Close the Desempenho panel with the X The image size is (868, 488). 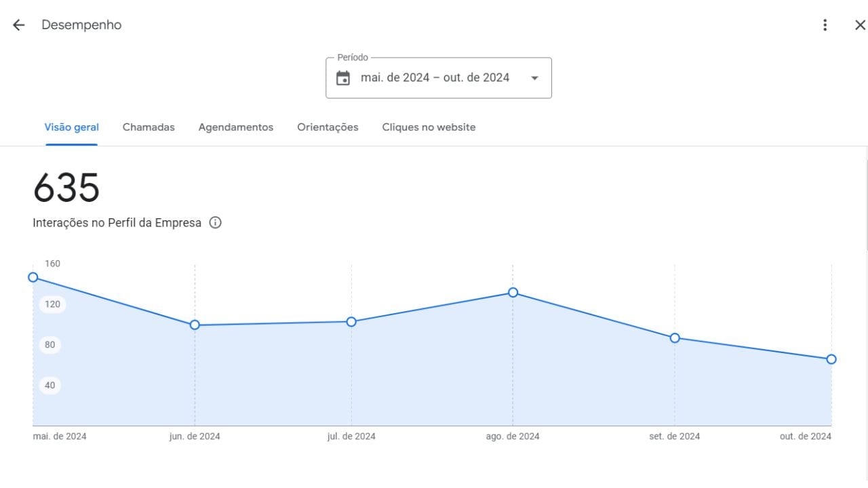pos(859,24)
